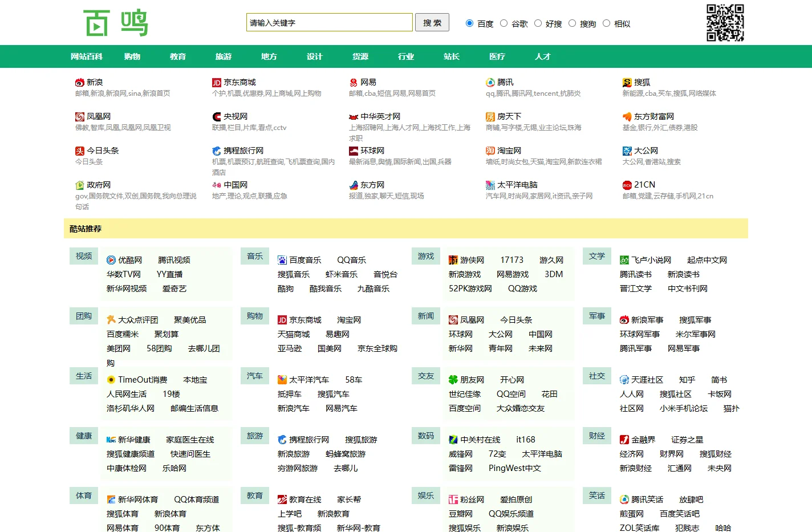Click the 数码 category label
Viewport: 812px width, 532px height.
[x=426, y=436]
